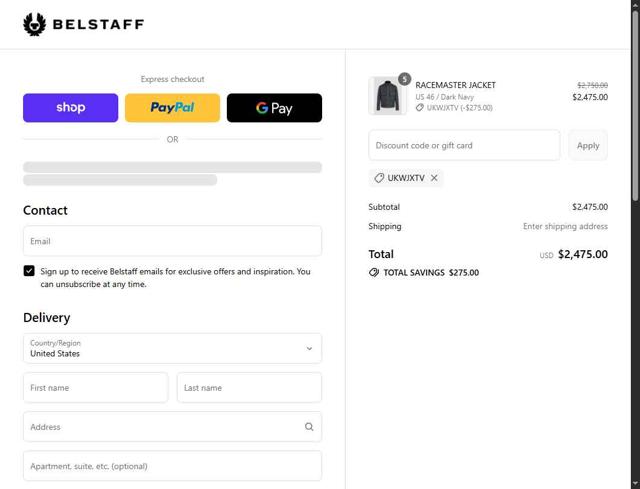The width and height of the screenshot is (640, 489).
Task: Check out with PayPal
Action: pyautogui.click(x=172, y=108)
